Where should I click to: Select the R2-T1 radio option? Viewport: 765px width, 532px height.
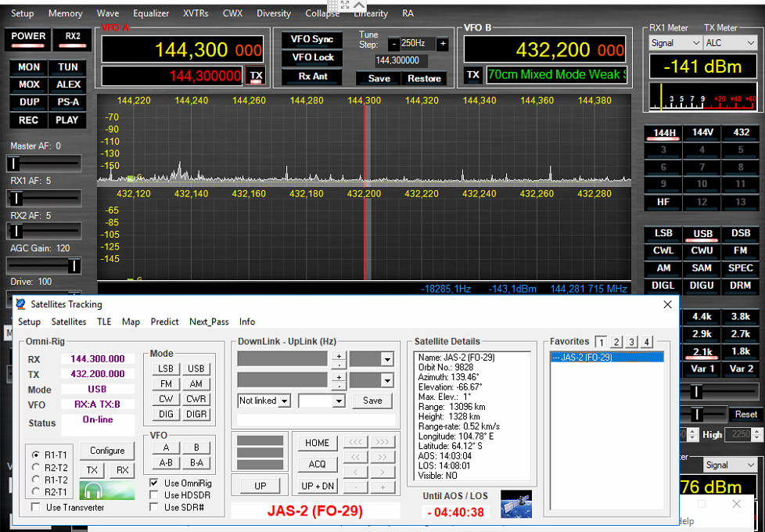36,491
